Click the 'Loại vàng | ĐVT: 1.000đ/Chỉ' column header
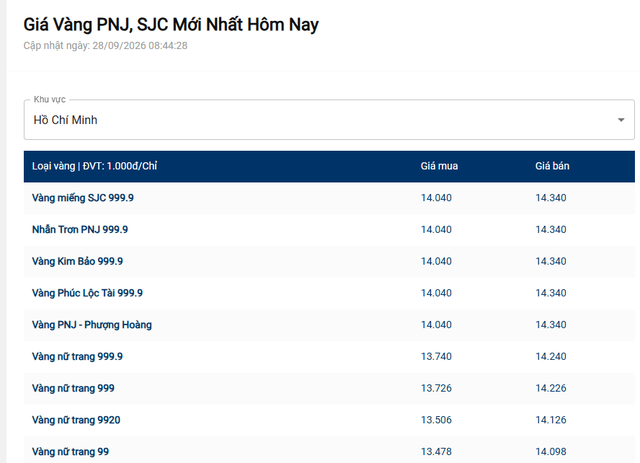The height and width of the screenshot is (463, 640). (x=94, y=166)
